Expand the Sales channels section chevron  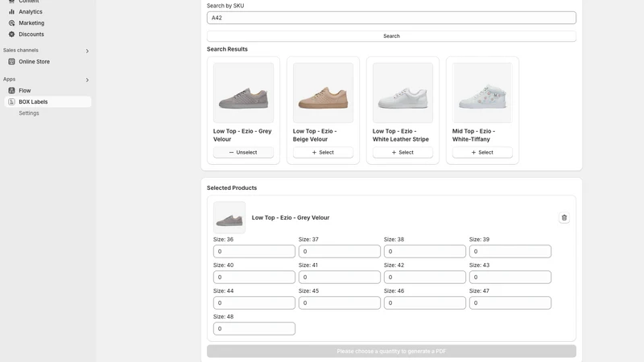pos(87,51)
